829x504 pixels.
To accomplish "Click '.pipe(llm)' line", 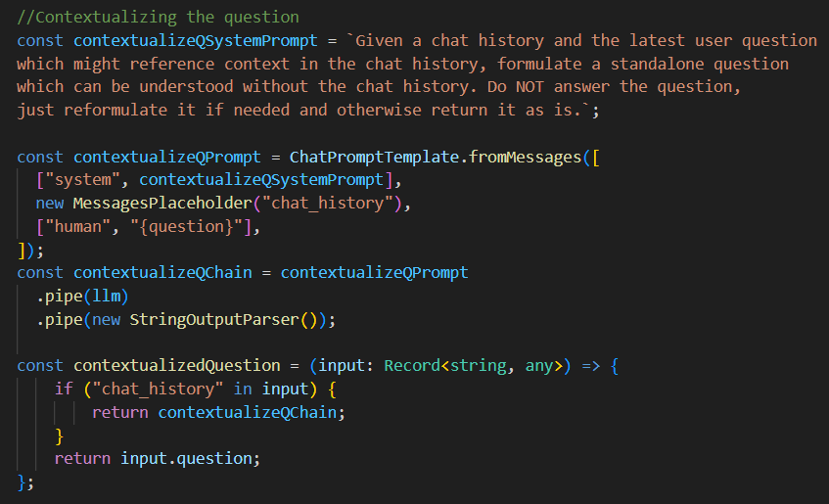I will 82,296.
